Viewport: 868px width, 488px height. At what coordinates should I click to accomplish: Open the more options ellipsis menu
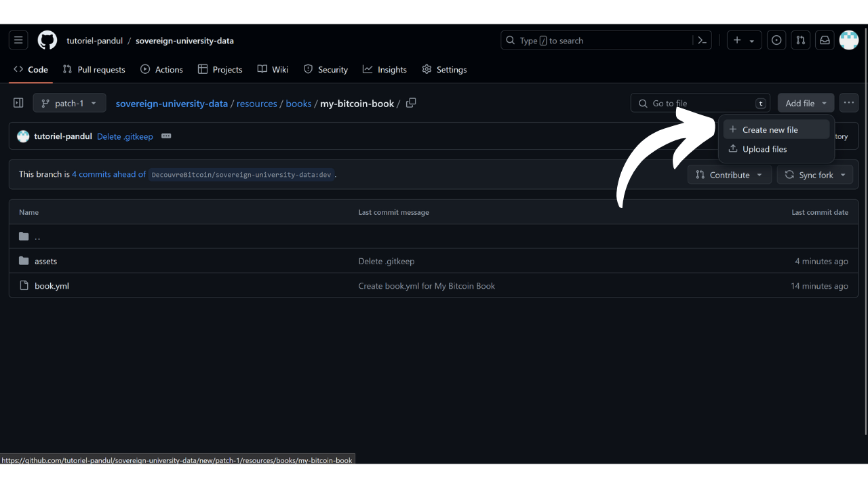click(x=849, y=103)
